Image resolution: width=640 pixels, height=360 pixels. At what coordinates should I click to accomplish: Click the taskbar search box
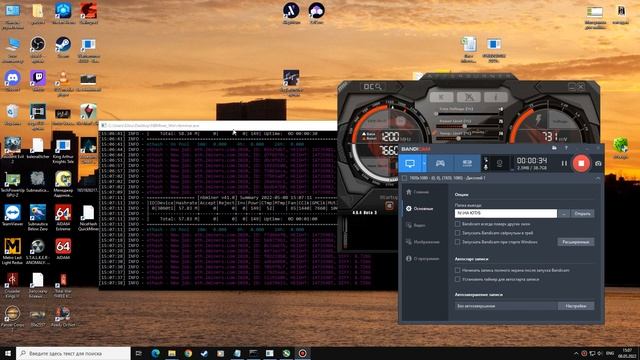73,353
